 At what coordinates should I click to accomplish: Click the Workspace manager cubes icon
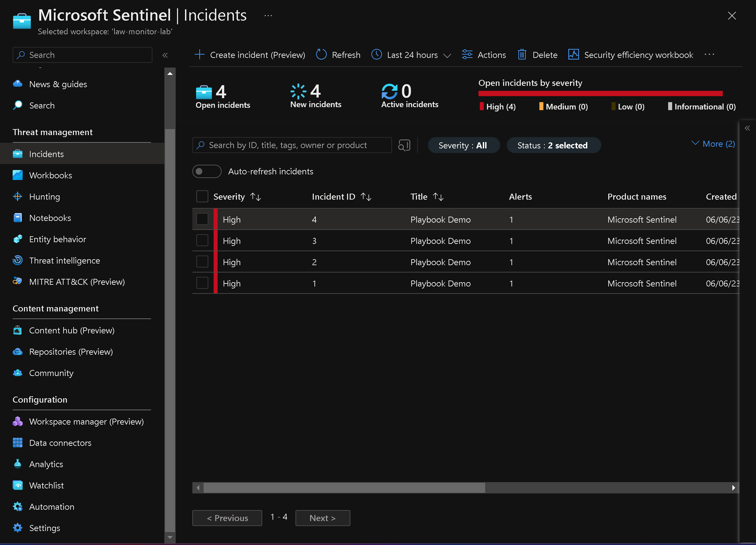point(18,421)
